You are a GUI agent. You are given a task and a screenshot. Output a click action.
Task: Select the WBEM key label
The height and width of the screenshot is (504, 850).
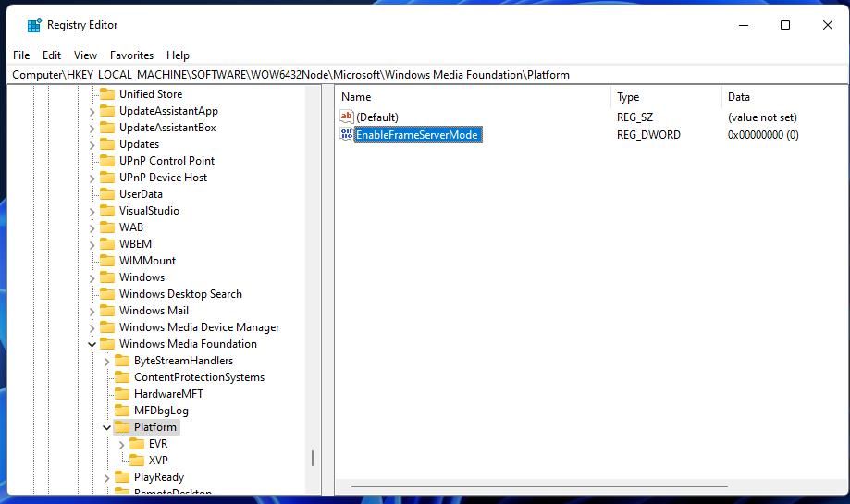point(135,244)
